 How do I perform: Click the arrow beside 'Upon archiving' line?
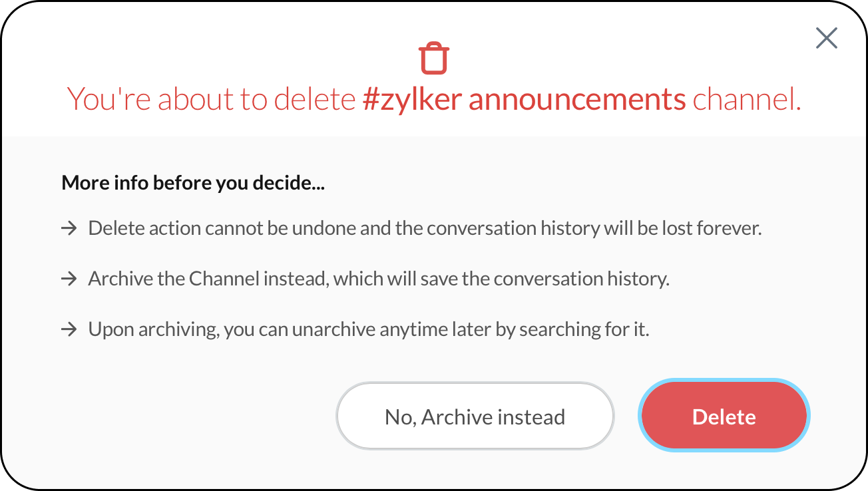69,329
